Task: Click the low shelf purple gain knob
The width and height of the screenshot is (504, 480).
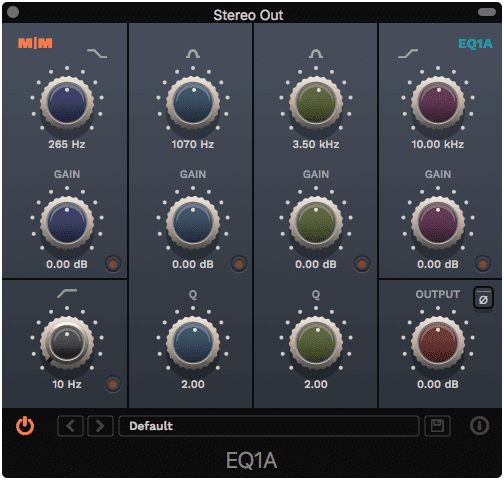Action: 67,223
